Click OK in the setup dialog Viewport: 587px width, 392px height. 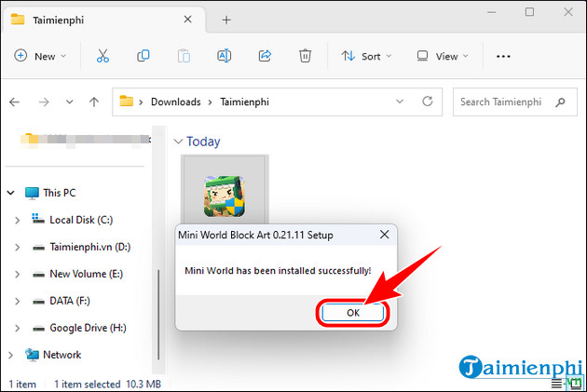(353, 313)
